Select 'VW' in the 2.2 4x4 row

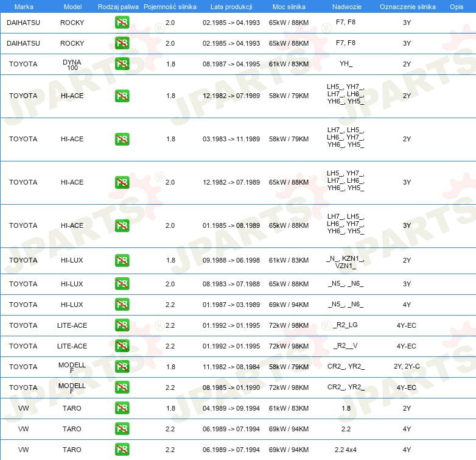pos(23,450)
